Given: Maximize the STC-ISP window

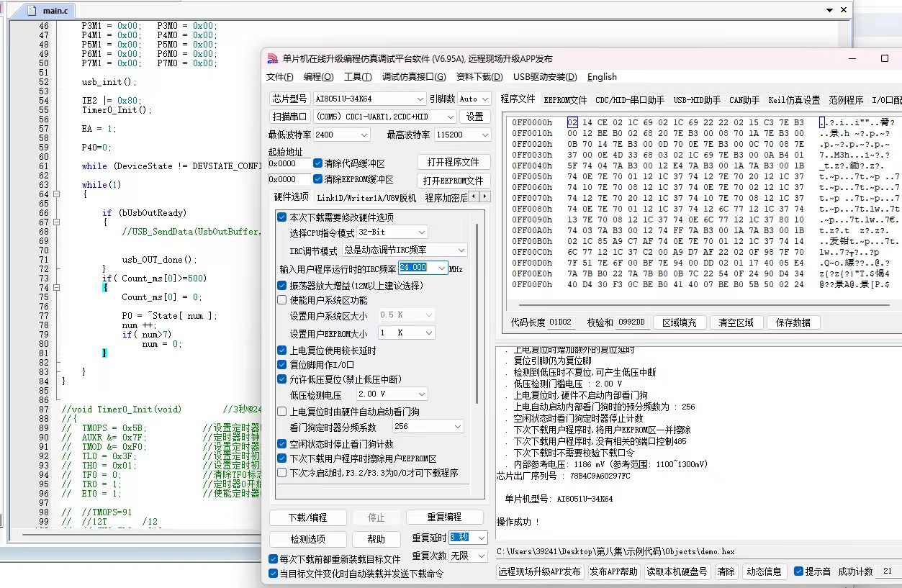Looking at the screenshot, I should point(885,59).
